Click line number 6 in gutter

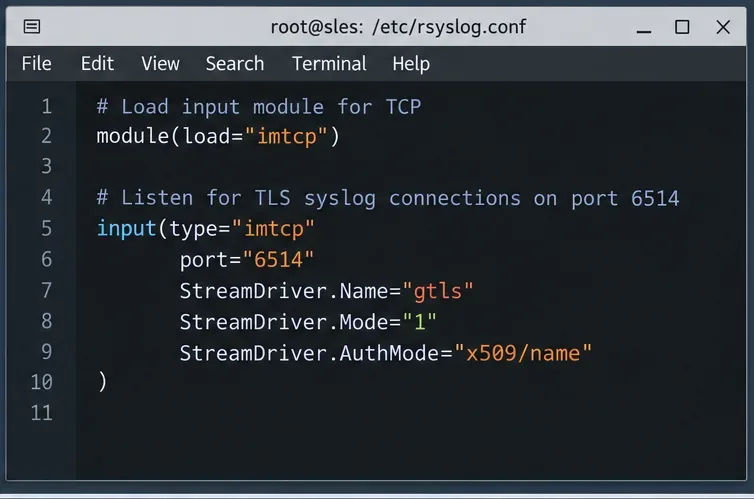point(46,260)
